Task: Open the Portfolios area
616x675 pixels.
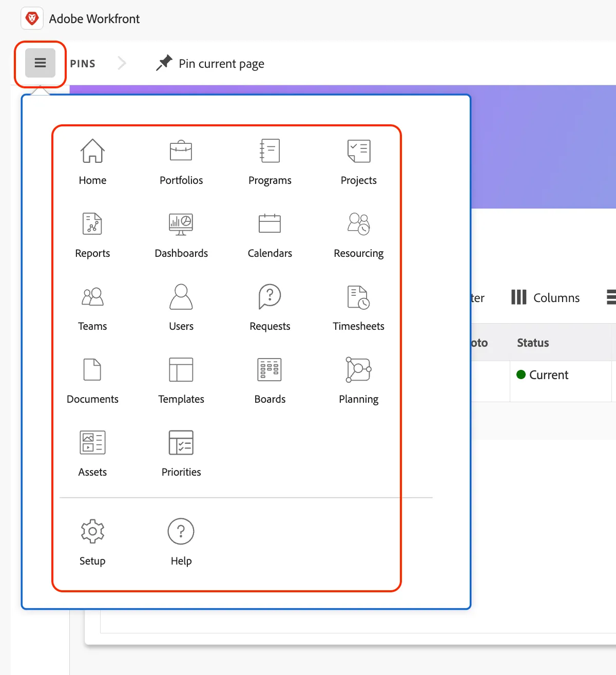Action: 181,162
